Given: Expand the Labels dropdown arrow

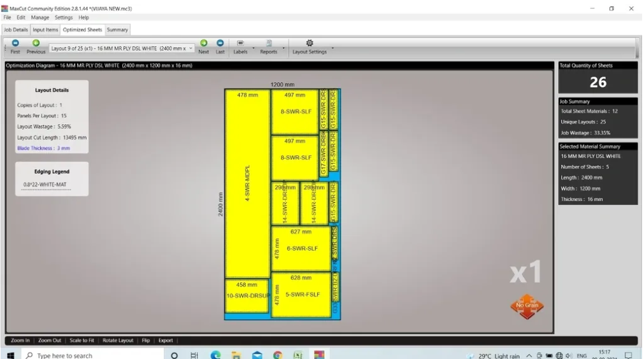Looking at the screenshot, I should (254, 48).
